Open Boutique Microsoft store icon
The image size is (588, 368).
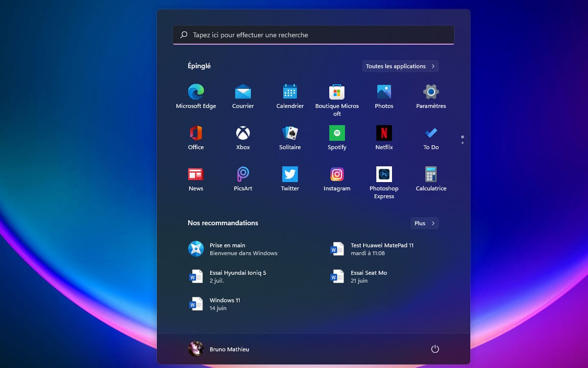[337, 92]
